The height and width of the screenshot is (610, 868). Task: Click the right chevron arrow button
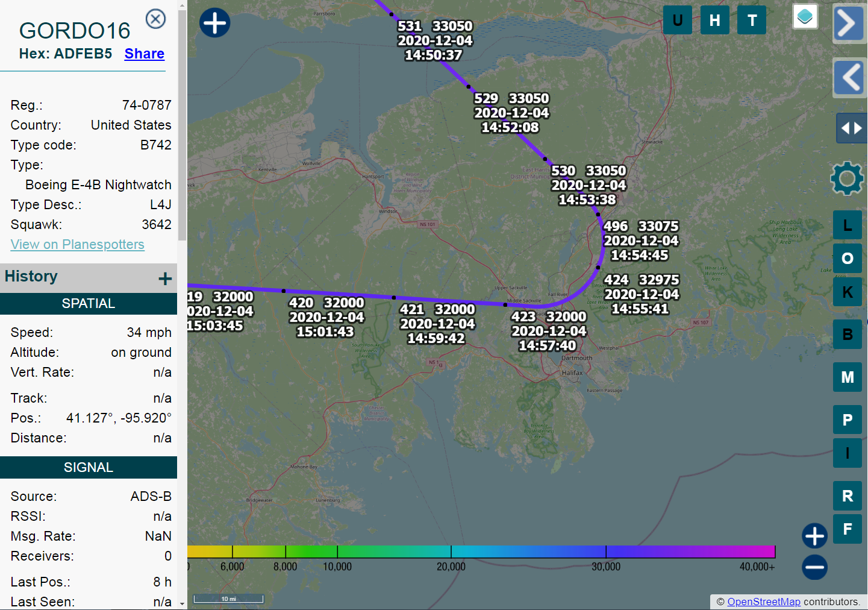point(849,24)
